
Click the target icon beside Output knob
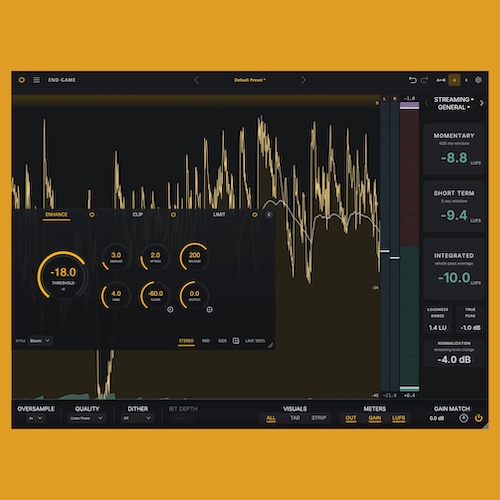pyautogui.click(x=209, y=309)
